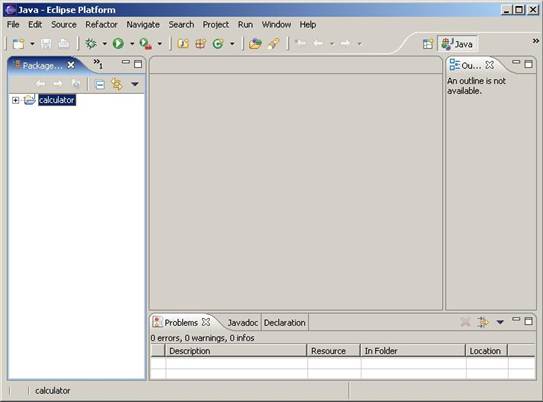Open the Help menu
Viewport: 543px width, 402px height.
(x=308, y=25)
